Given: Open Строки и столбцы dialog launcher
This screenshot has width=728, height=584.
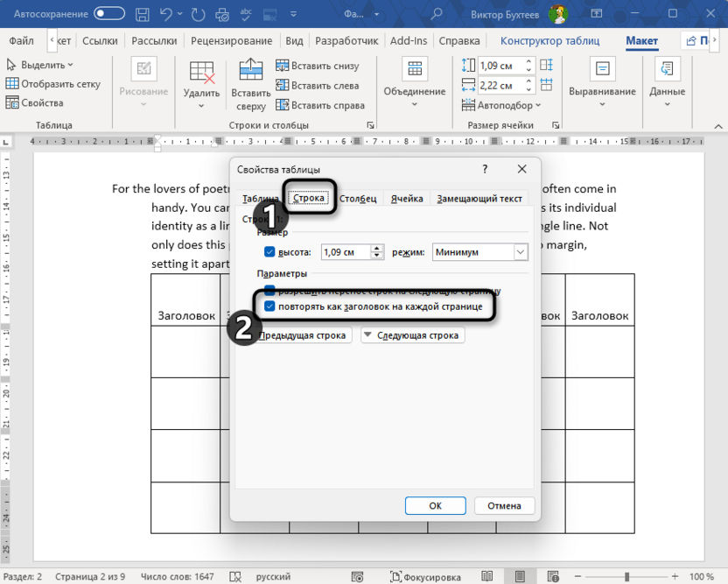Looking at the screenshot, I should click(x=370, y=125).
